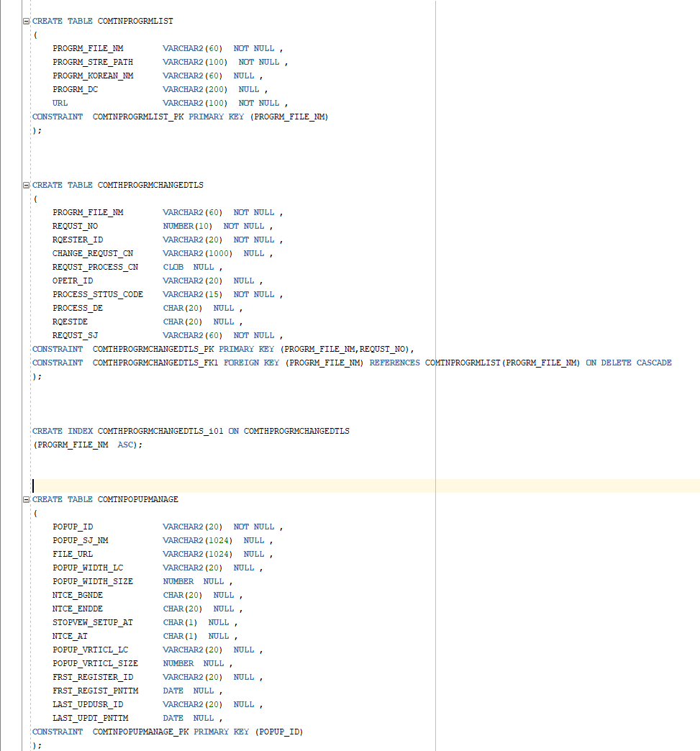
Task: Click the CHANGE_REQUST_CN column name
Action: (x=93, y=253)
